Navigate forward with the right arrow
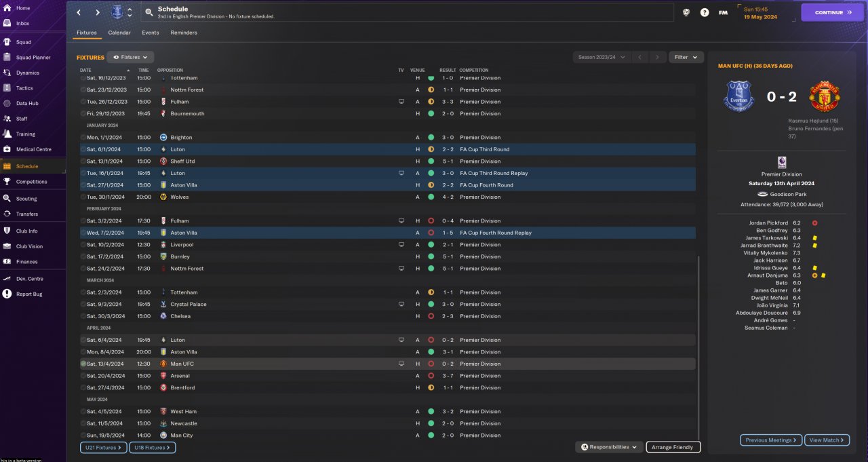Viewport: 868px width, 462px height. coord(97,12)
